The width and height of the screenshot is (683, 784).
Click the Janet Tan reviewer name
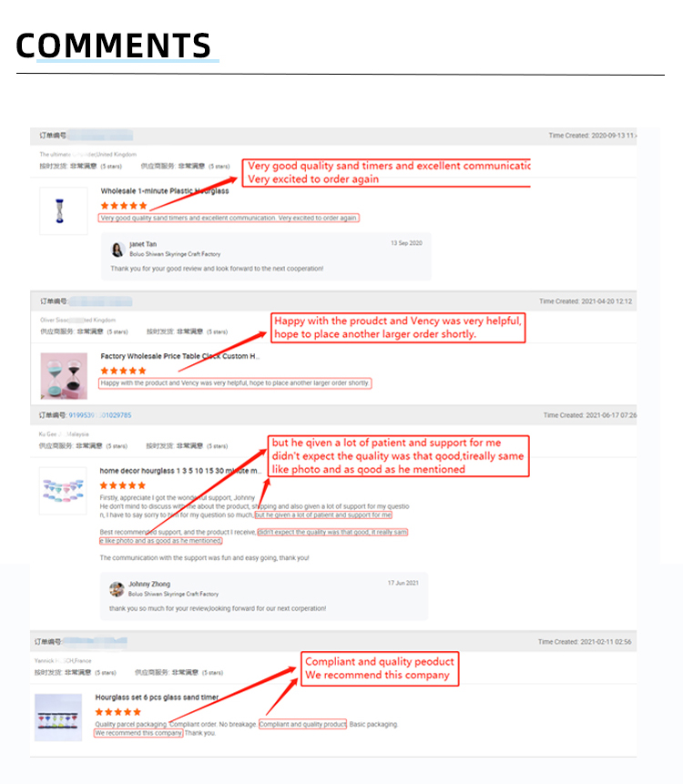143,244
